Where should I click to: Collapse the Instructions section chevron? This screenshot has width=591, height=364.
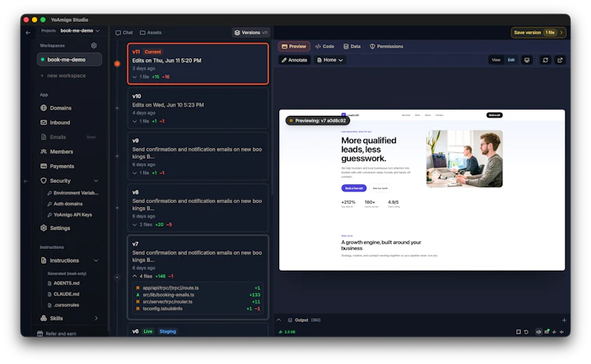(x=96, y=261)
